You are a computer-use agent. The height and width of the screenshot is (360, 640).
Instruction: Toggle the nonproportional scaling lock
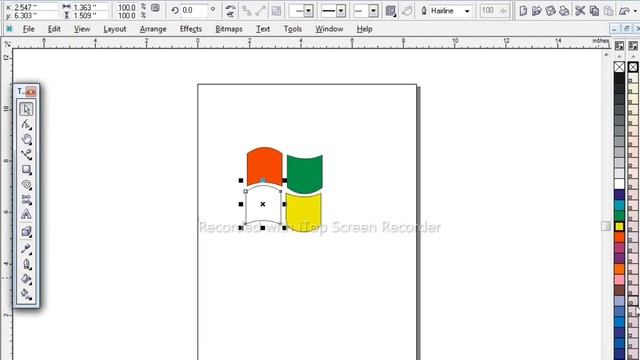(156, 8)
